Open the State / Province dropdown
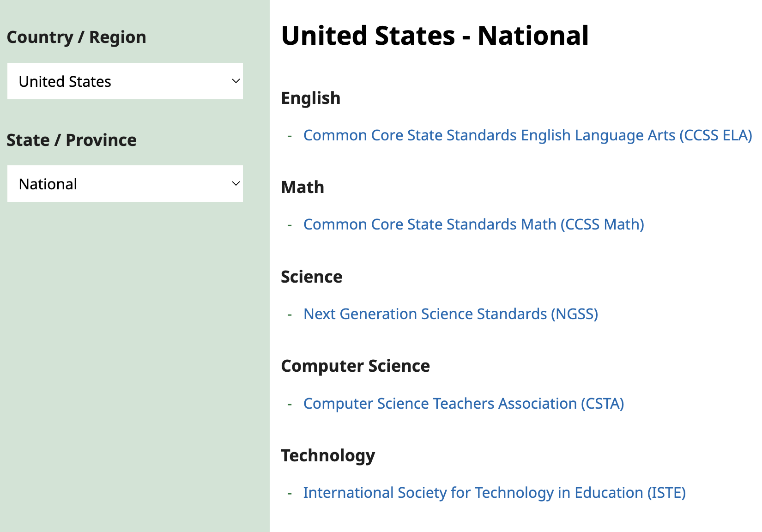The height and width of the screenshot is (532, 762). point(125,183)
